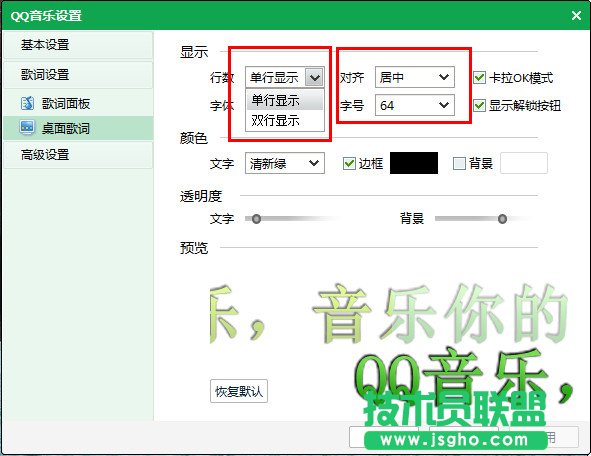The image size is (591, 456).
Task: Click the lyrics panel icon in sidebar
Action: pyautogui.click(x=27, y=103)
